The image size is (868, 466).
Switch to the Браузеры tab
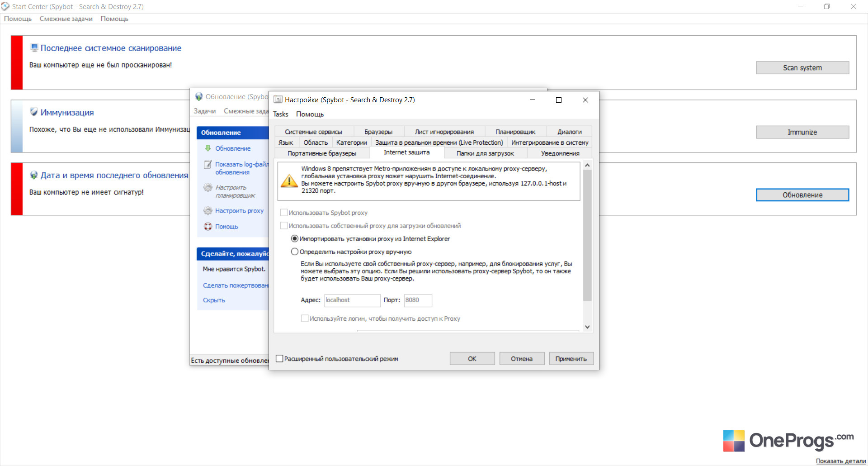pos(378,132)
